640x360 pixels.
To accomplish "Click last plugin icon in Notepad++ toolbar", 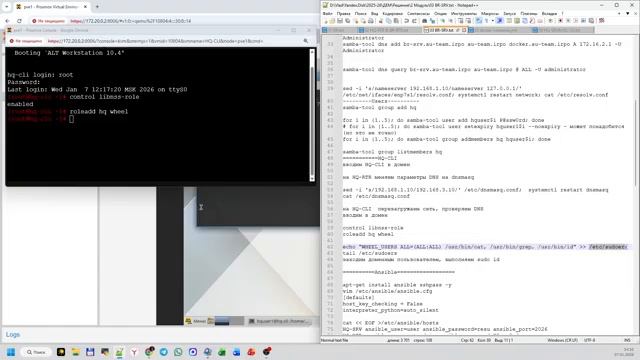I will pyautogui.click(x=602, y=20).
